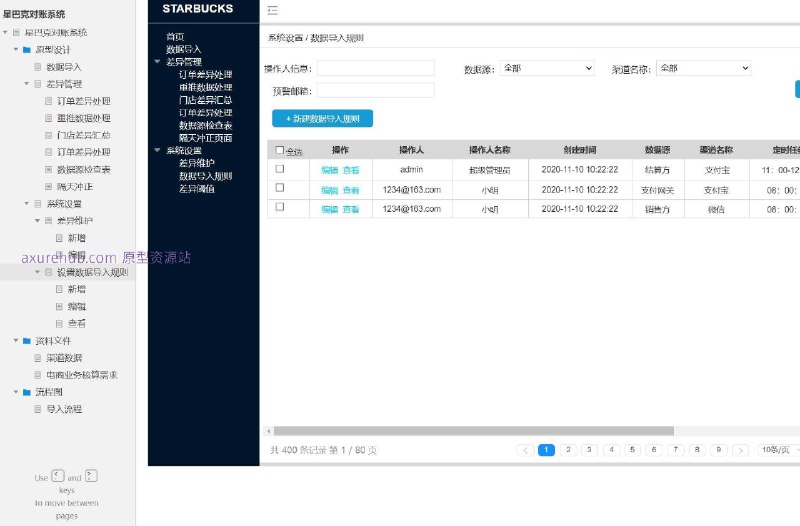
Task: Click the 资料文件 blue folder icon
Action: pyautogui.click(x=27, y=340)
